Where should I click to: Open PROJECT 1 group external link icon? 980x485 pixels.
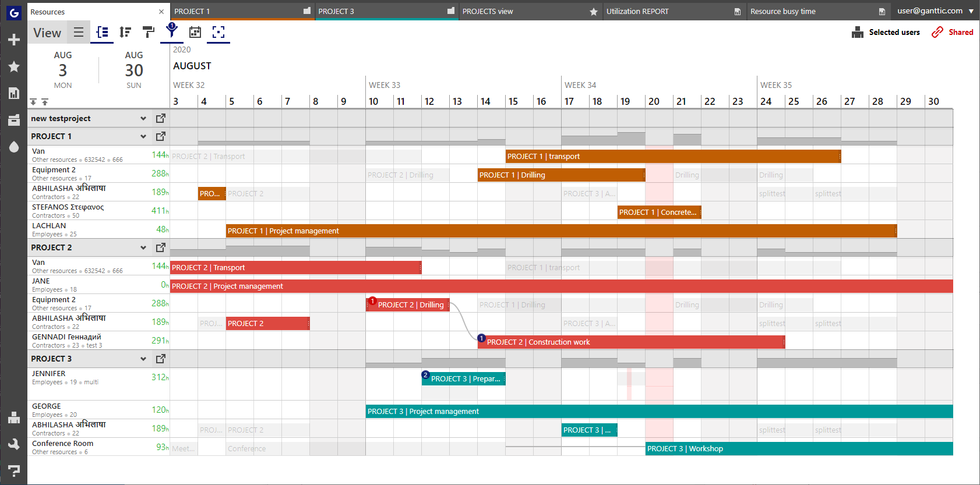(x=161, y=136)
